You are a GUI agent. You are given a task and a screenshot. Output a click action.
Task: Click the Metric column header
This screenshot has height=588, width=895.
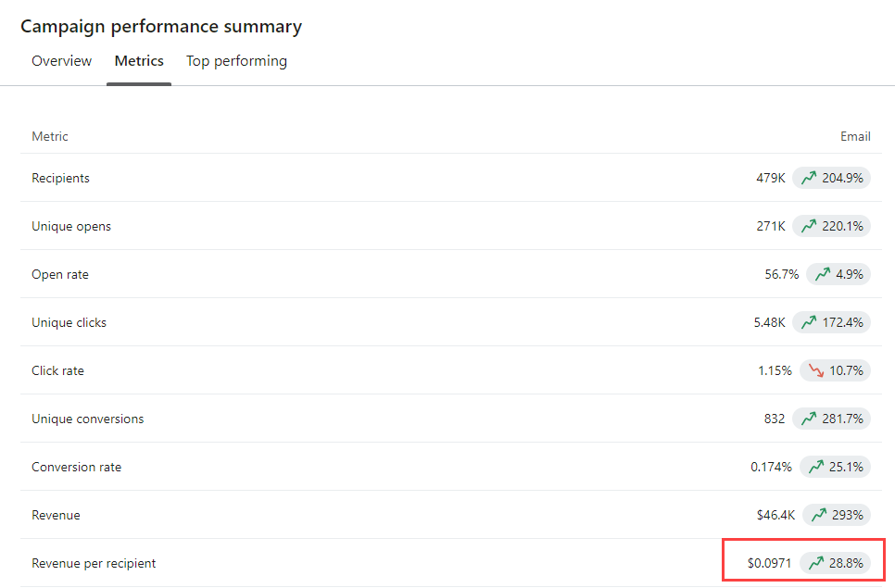[50, 136]
